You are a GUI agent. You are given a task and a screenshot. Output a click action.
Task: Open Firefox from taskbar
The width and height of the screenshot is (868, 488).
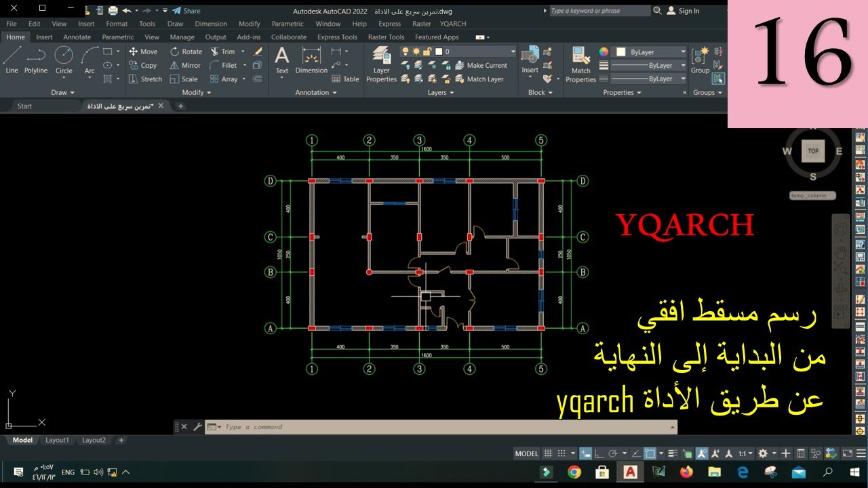[686, 472]
